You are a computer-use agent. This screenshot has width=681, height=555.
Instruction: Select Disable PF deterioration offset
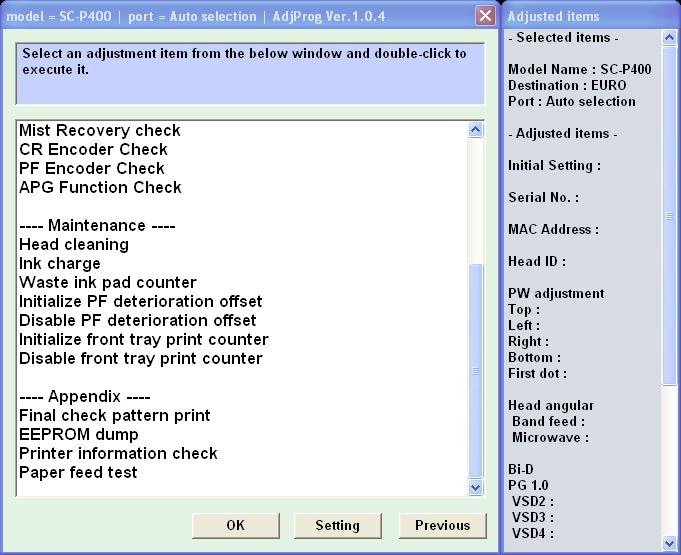click(137, 320)
